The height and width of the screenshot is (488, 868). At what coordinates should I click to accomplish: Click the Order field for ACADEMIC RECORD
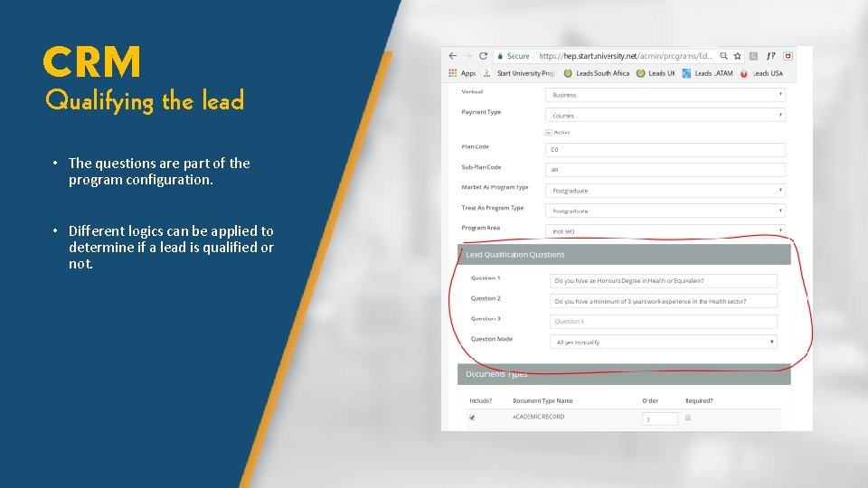pyautogui.click(x=660, y=418)
